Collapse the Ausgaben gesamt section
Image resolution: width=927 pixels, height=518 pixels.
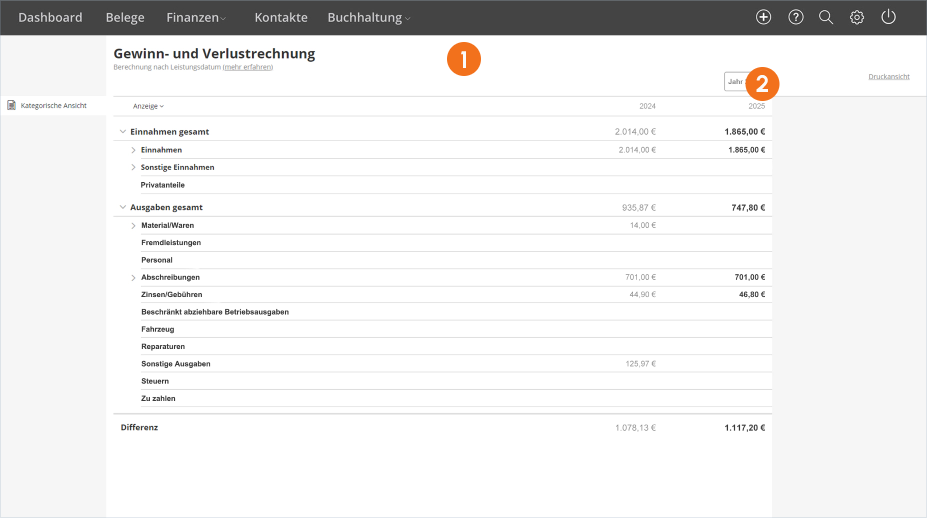click(123, 208)
